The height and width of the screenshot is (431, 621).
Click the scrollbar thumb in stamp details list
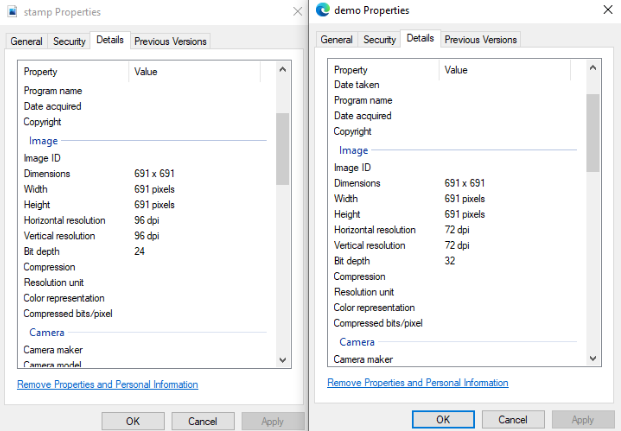(282, 148)
